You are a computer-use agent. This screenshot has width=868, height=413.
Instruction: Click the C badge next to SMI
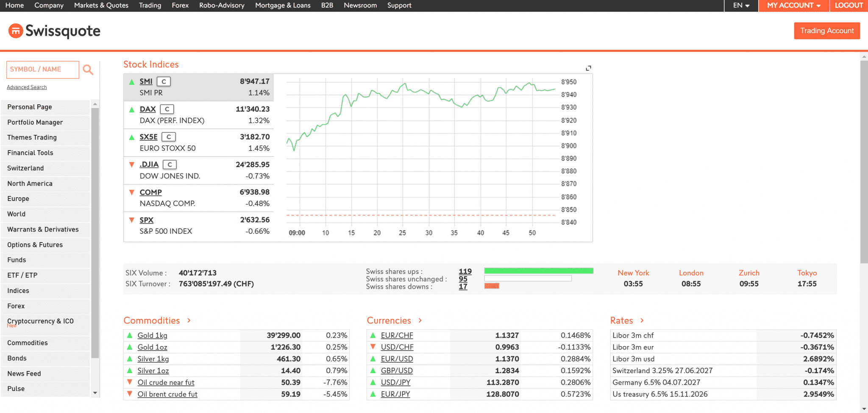(x=164, y=81)
